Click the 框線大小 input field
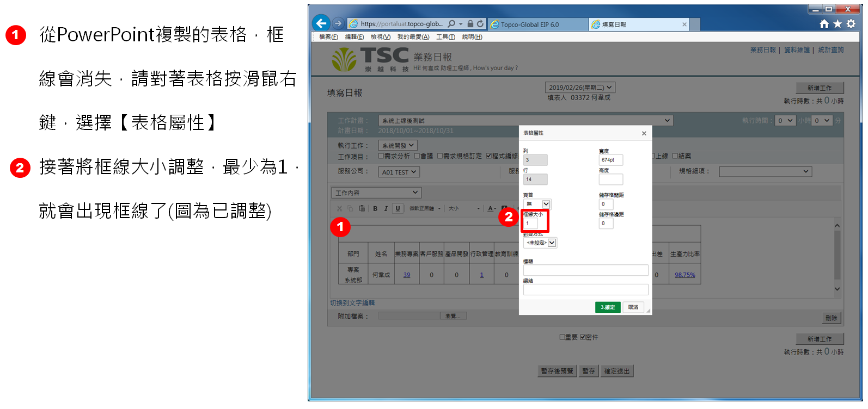 tap(531, 223)
